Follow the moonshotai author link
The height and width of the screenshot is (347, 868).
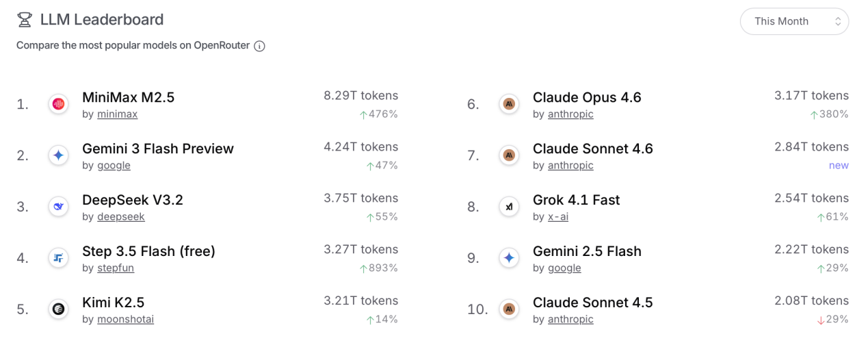[125, 320]
